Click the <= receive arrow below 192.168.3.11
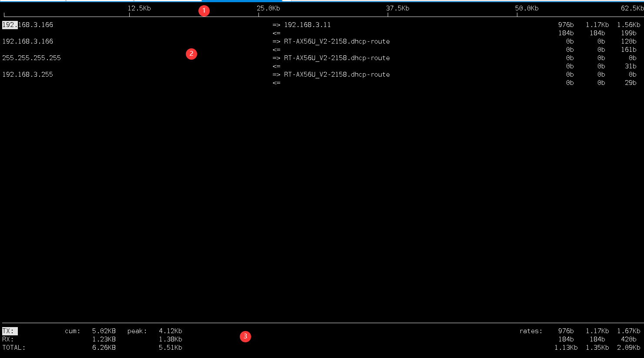644x358 pixels. coord(276,33)
